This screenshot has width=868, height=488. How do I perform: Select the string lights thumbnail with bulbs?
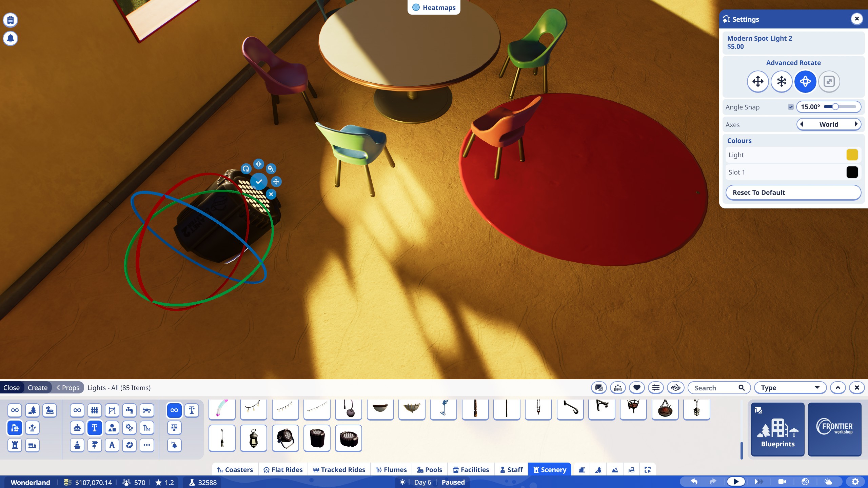[254, 409]
